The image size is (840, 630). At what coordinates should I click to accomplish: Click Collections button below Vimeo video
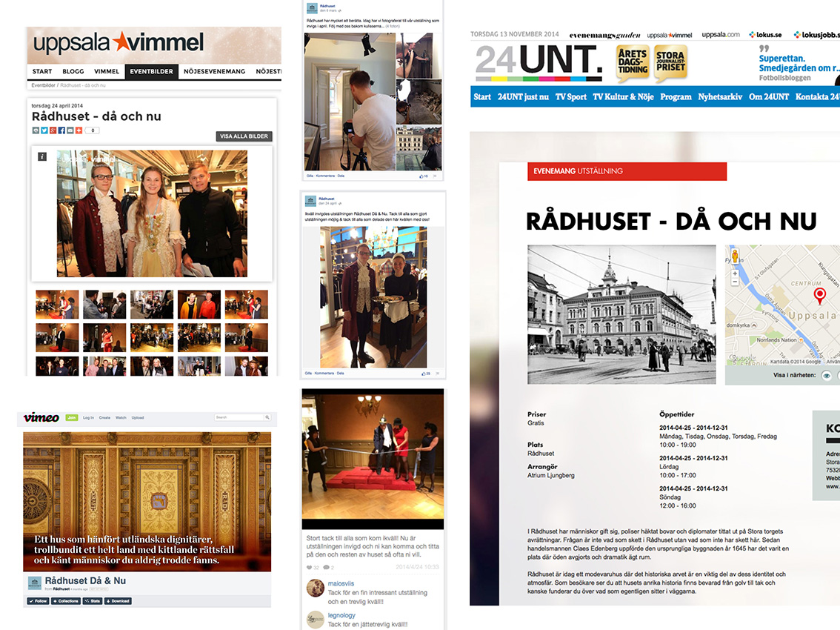coord(66,601)
